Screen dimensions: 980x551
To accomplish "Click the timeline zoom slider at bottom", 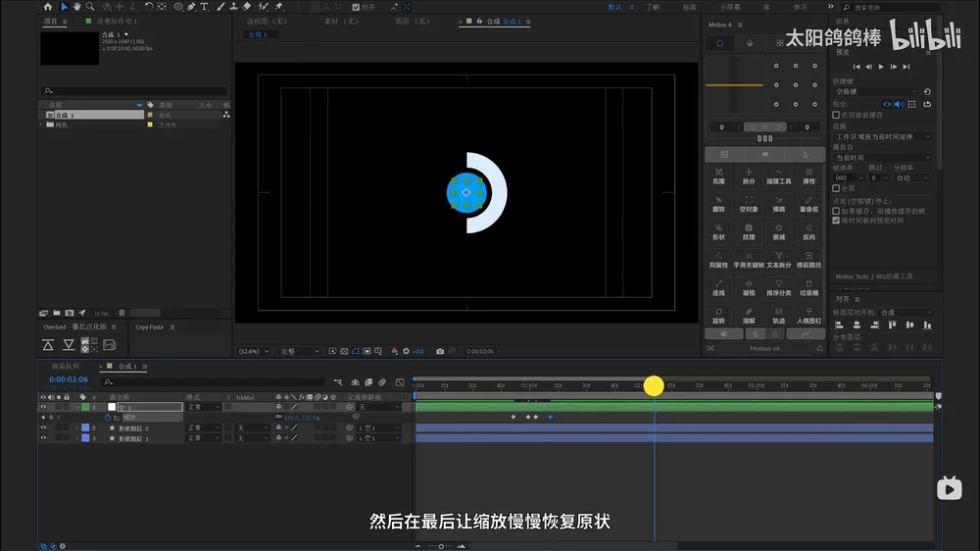I will (x=441, y=547).
